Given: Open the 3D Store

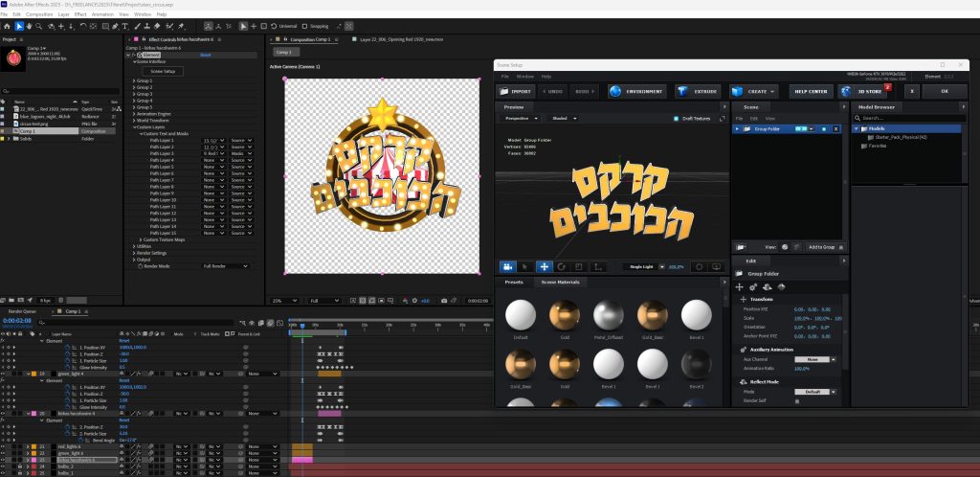Looking at the screenshot, I should pyautogui.click(x=861, y=91).
